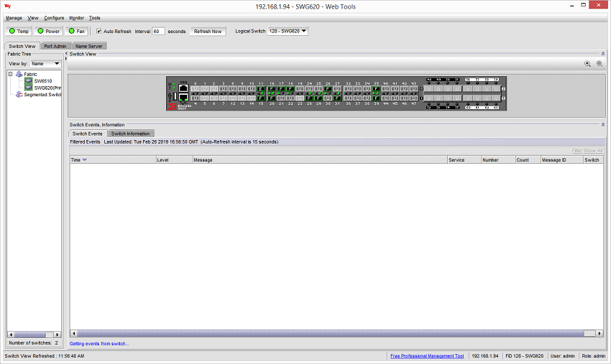
Task: Click port 4 on the switch image
Action: 196,98
